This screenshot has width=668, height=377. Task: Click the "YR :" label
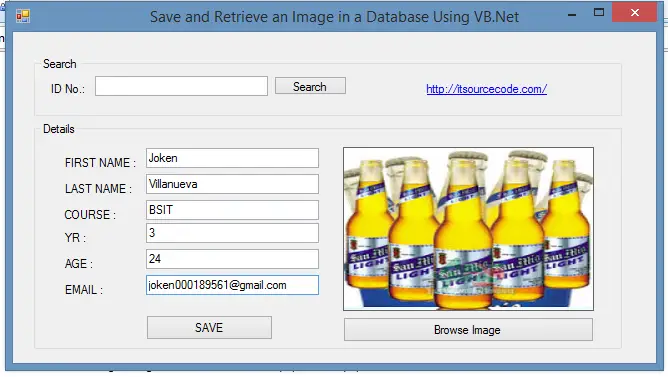point(75,238)
